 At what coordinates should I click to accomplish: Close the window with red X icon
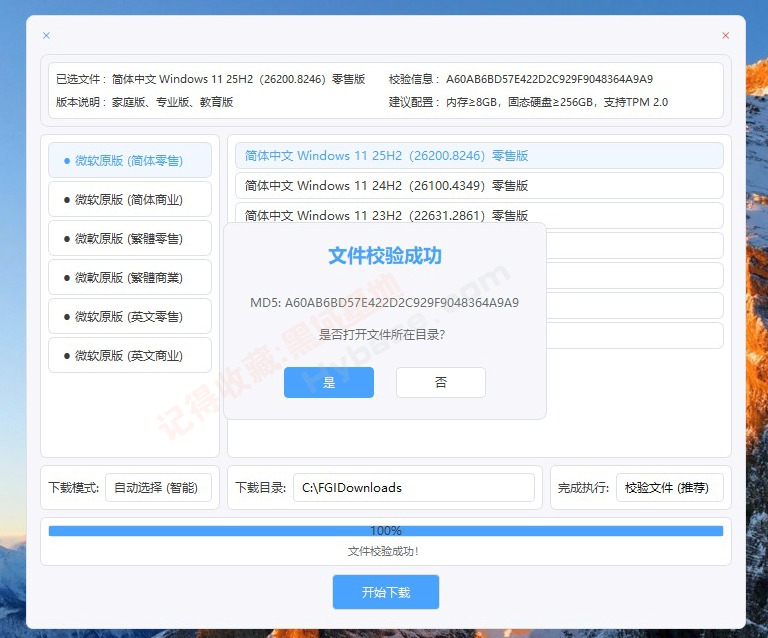click(725, 35)
